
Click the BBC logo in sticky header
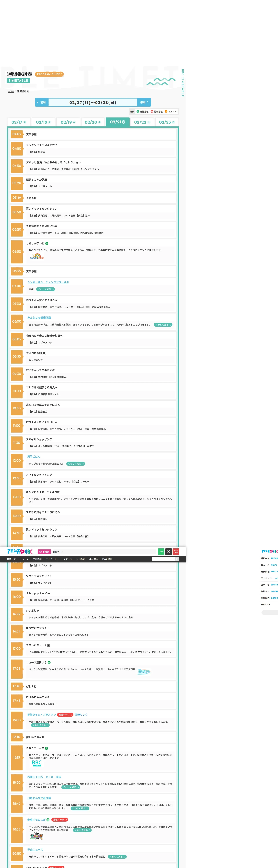(x=20, y=552)
